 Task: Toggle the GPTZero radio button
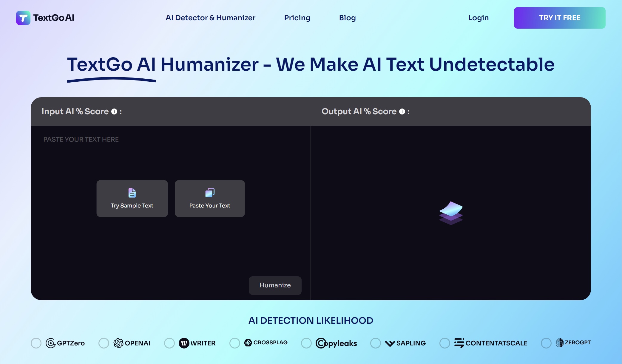(36, 343)
